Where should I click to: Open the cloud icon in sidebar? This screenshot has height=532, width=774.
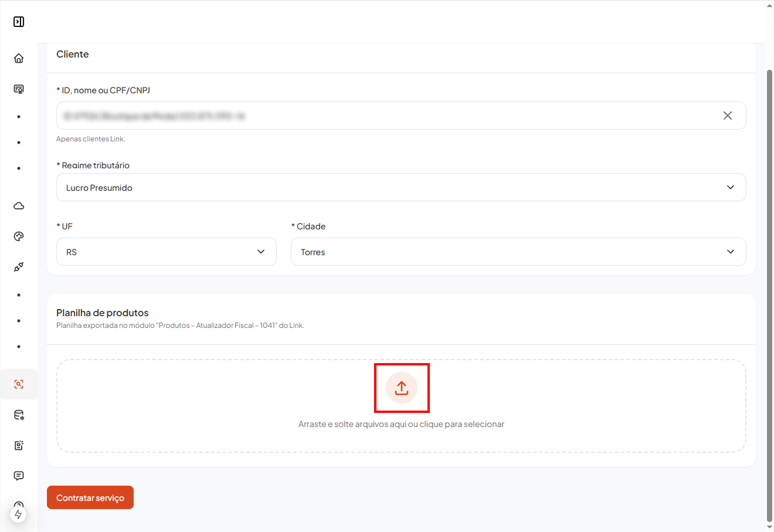(x=19, y=206)
